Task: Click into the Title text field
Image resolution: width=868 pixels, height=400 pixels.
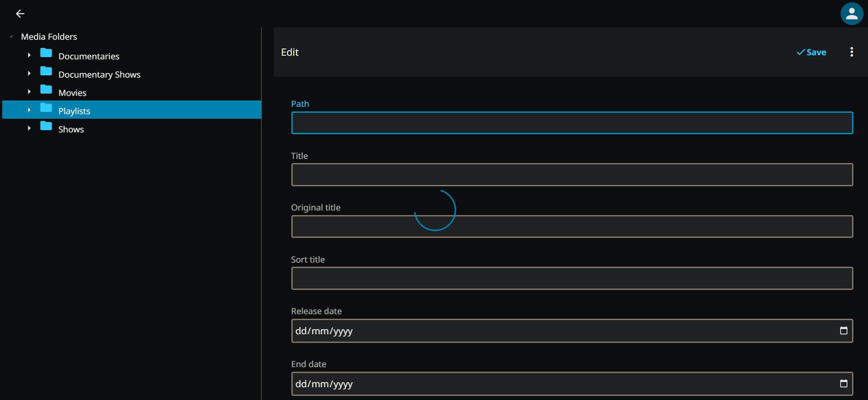Action: click(572, 175)
